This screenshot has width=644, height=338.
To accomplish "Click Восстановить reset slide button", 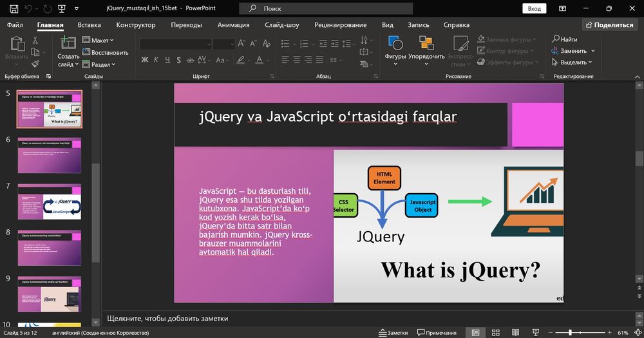I will click(105, 53).
